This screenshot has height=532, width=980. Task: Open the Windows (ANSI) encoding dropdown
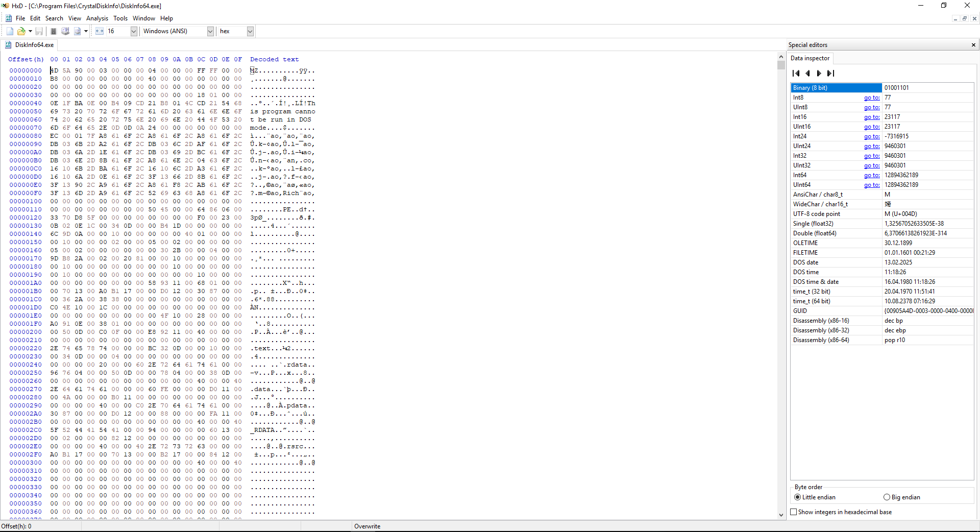[210, 31]
